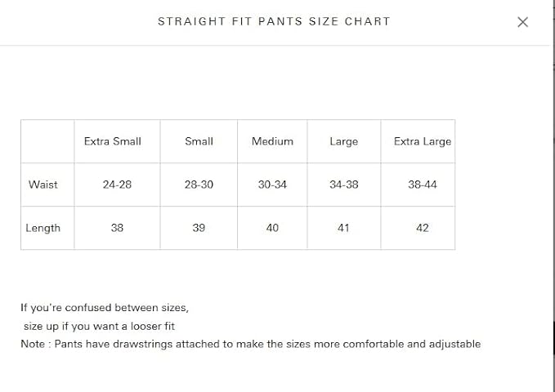Click the "Medium" column header
This screenshot has height=392, width=555.
pos(272,141)
